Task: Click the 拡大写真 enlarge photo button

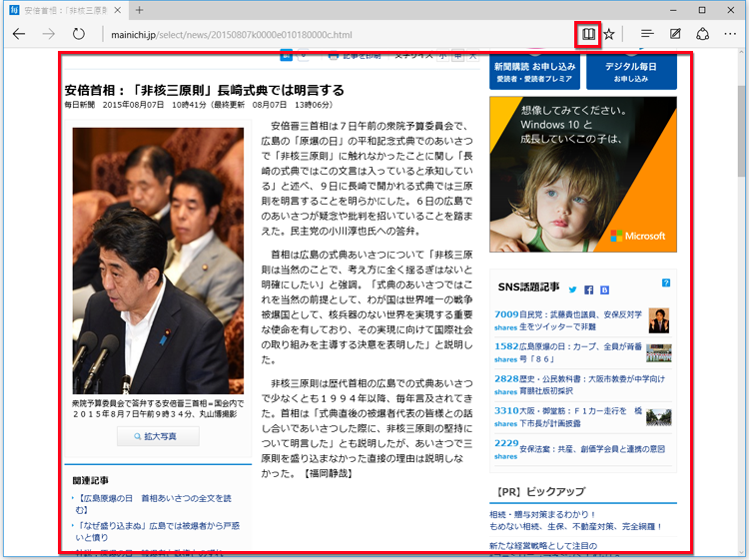Action: [x=157, y=436]
